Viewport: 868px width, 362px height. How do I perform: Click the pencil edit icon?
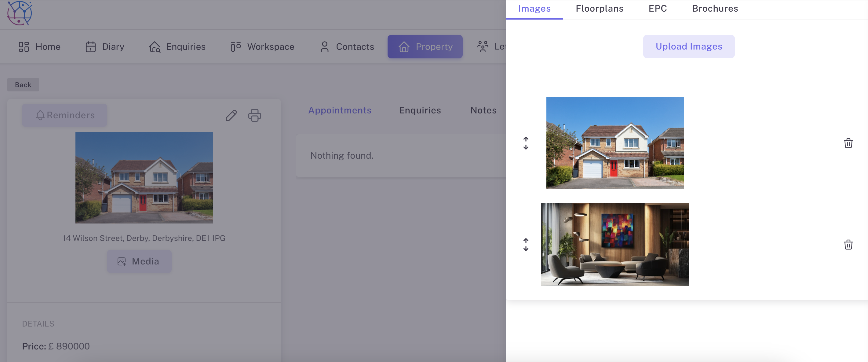click(231, 115)
